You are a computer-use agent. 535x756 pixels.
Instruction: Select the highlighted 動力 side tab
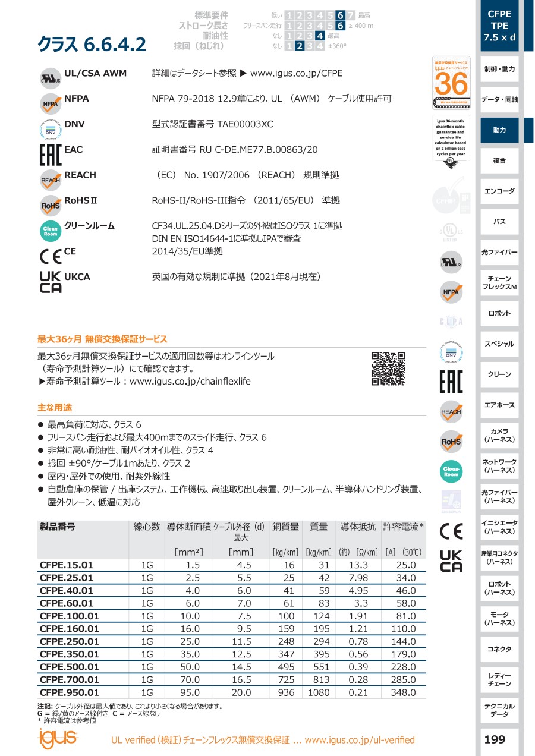(499, 130)
